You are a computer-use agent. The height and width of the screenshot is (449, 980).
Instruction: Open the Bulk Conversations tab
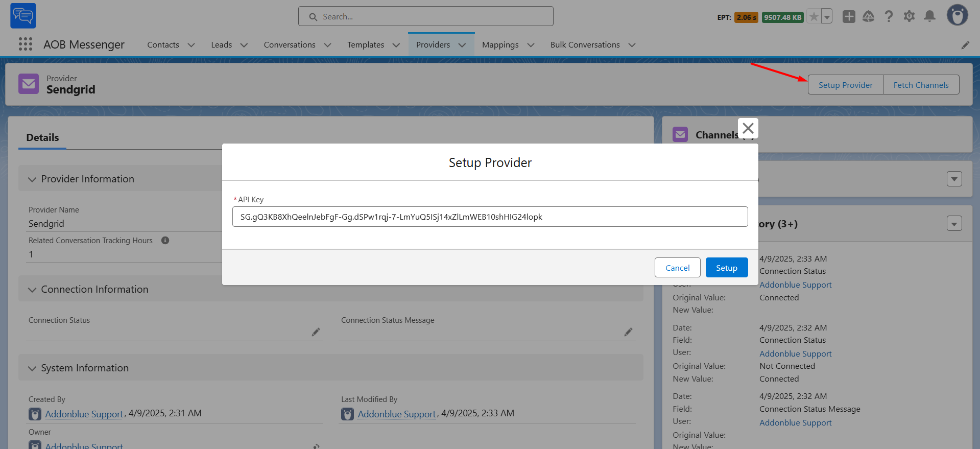click(x=585, y=45)
